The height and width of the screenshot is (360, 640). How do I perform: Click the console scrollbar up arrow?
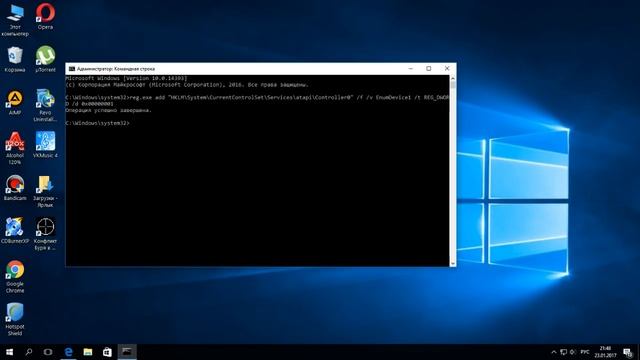pyautogui.click(x=453, y=78)
